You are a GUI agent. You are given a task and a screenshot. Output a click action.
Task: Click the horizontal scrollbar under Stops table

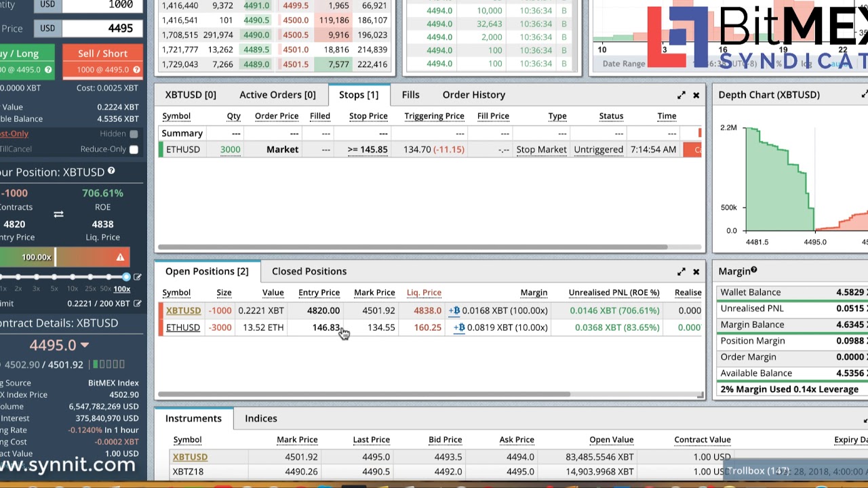pyautogui.click(x=413, y=247)
